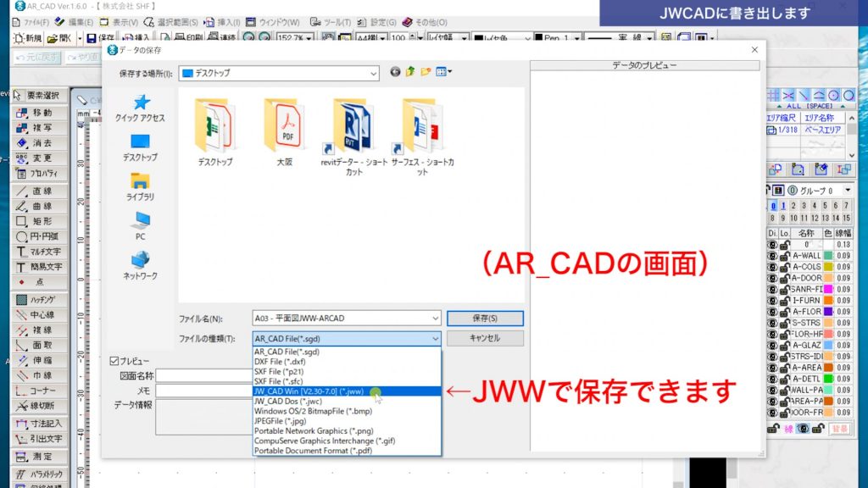
Task: Click the ファイル名 filename input field
Action: click(x=348, y=318)
